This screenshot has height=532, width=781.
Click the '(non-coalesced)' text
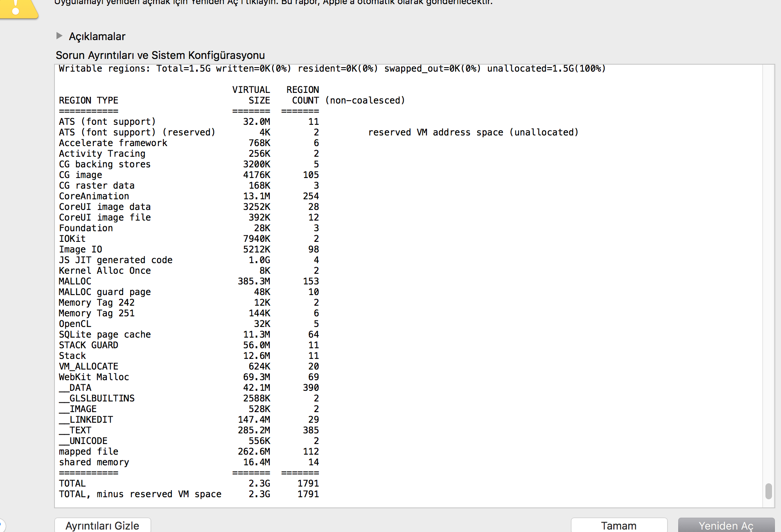(365, 100)
